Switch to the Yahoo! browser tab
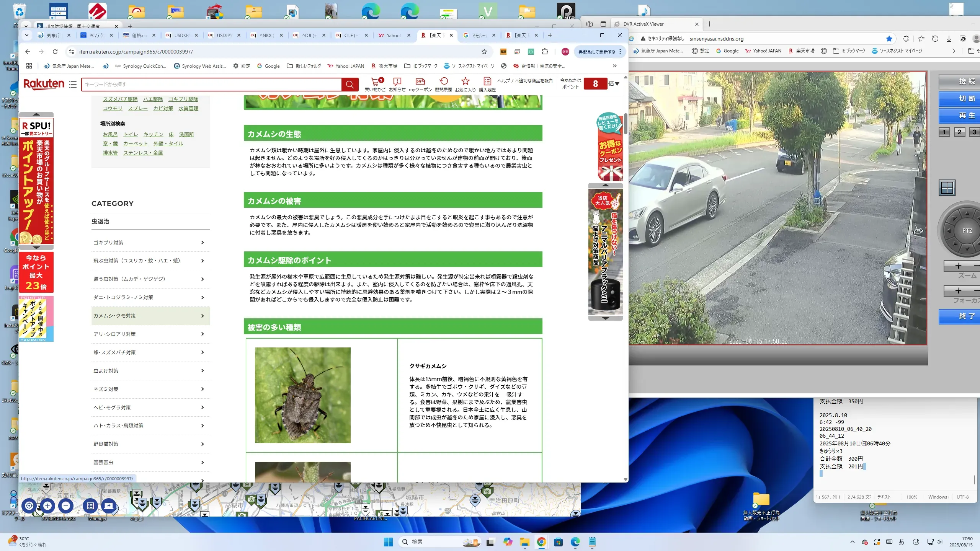 click(x=393, y=35)
